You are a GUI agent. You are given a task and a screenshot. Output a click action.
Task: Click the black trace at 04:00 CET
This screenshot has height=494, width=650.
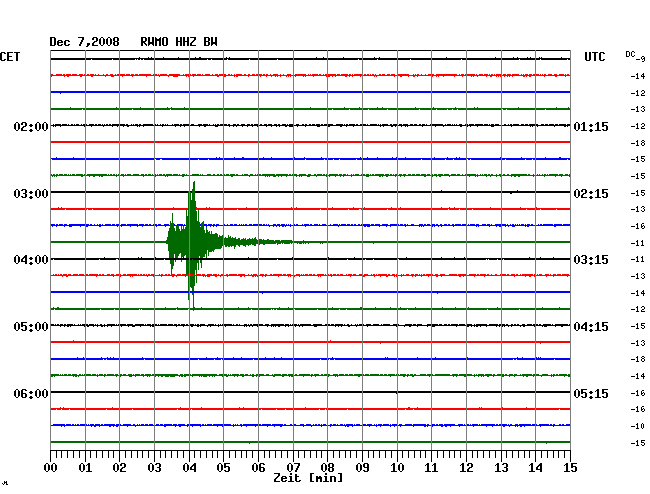(x=310, y=259)
